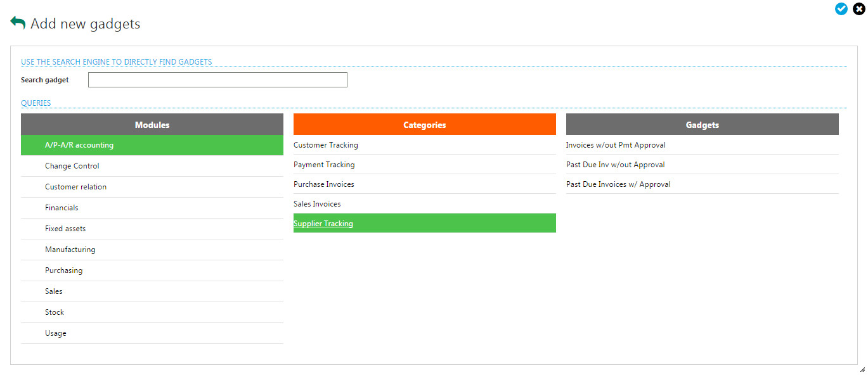Open the Customer relation module
The width and height of the screenshot is (868, 375).
tap(75, 187)
